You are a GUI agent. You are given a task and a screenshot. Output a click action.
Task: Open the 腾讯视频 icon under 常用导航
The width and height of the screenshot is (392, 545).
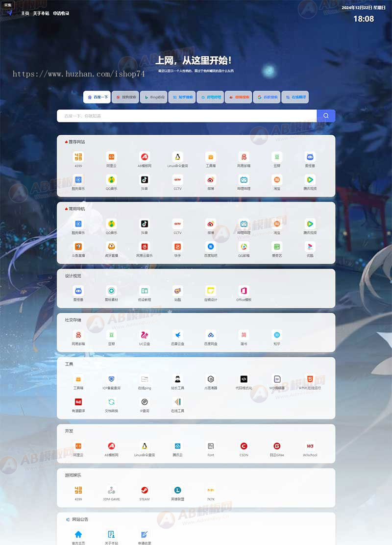[310, 224]
